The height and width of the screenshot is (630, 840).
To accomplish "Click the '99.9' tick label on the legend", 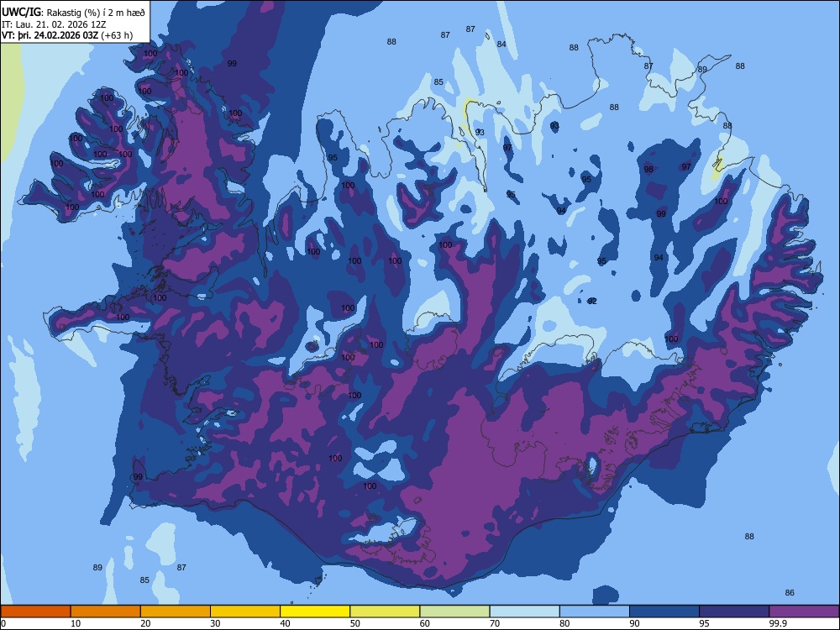I will coord(778,623).
